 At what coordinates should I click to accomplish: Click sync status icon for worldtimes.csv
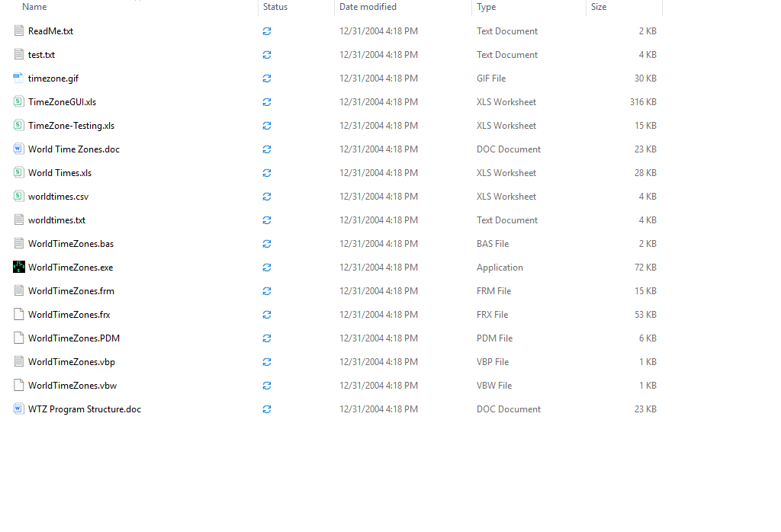coord(267,197)
